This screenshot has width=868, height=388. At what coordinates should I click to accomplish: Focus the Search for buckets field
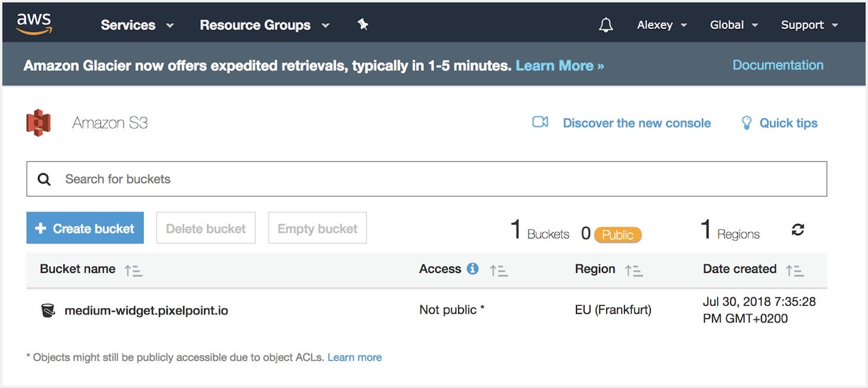point(426,179)
